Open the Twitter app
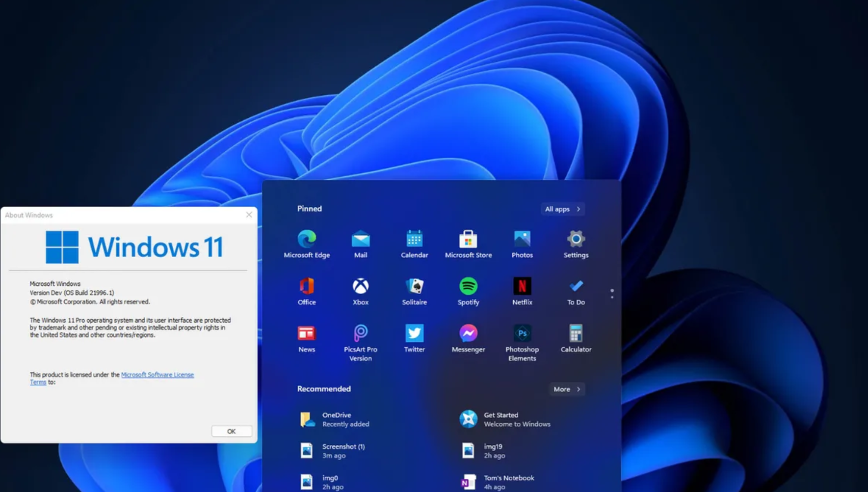The image size is (868, 492). (x=414, y=338)
